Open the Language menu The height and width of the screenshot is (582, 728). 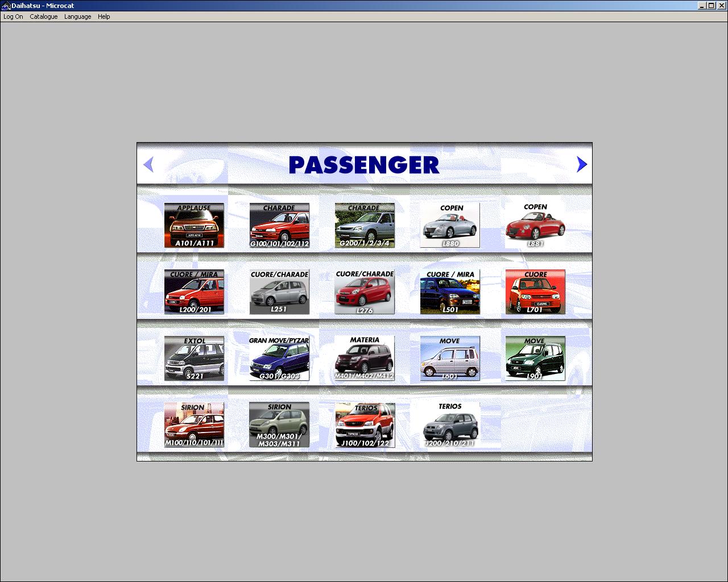(x=77, y=16)
